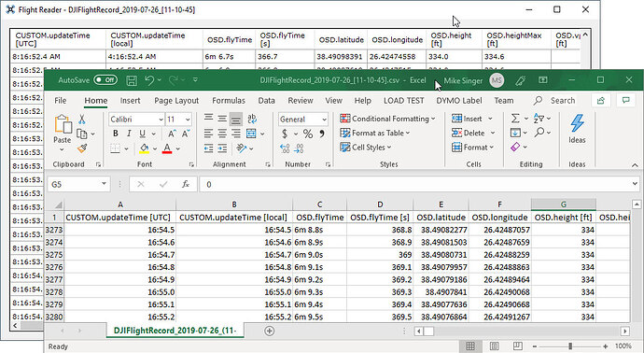
Task: Toggle Bottom Align in Alignment group
Action: (236, 120)
